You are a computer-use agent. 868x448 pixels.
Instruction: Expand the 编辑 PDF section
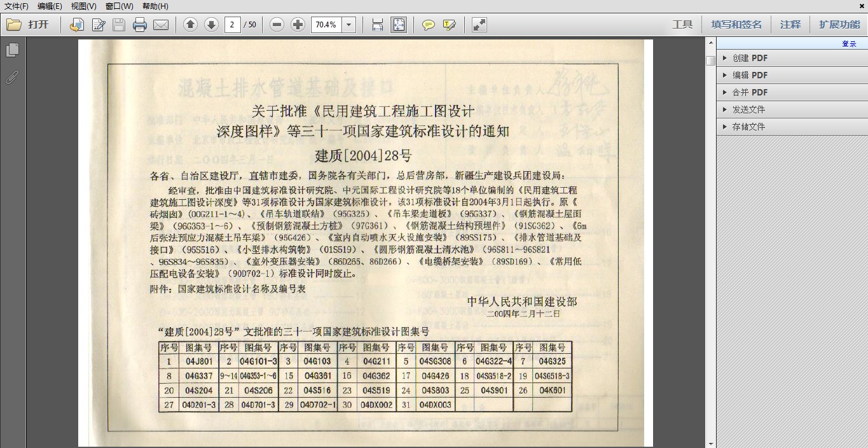792,75
